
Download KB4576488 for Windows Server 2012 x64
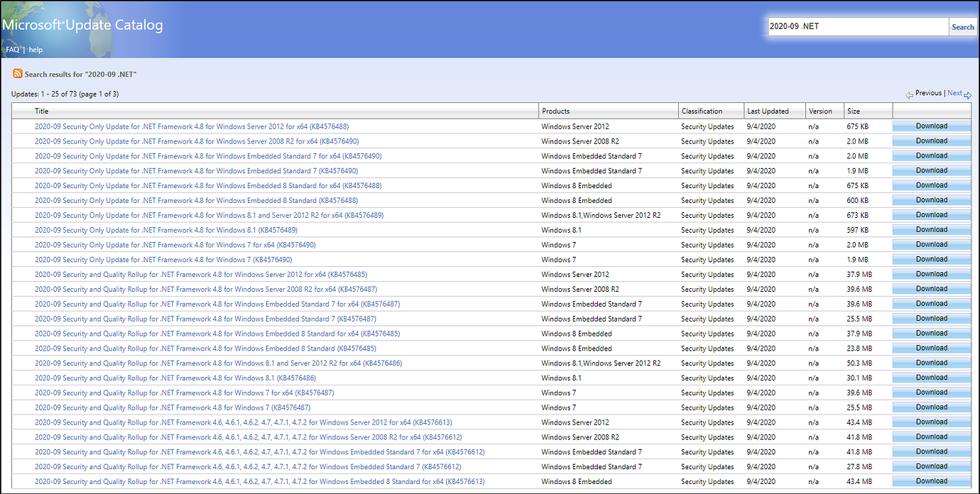931,126
